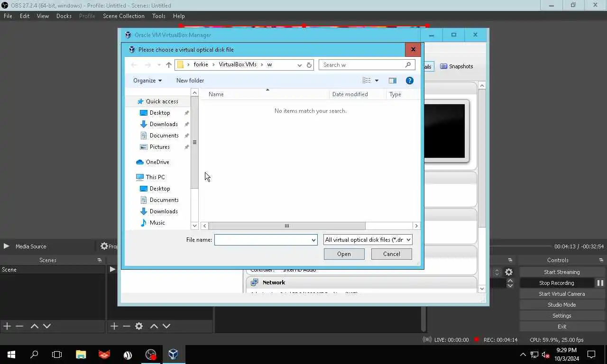Screen dimensions: 607x364
Task: Open OBS File menu
Action: 8,16
